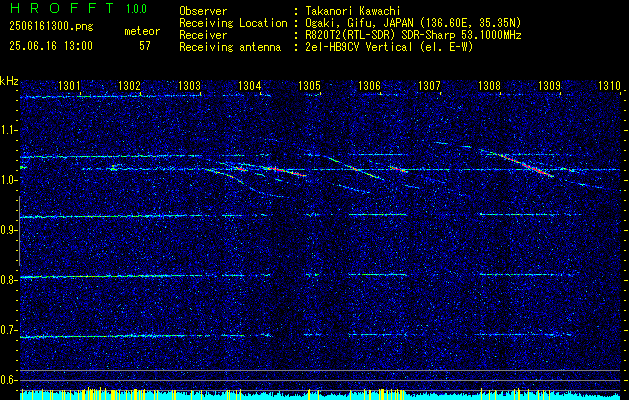Click the 0.8 frequency axis label
The height and width of the screenshot is (400, 629).
pos(8,280)
